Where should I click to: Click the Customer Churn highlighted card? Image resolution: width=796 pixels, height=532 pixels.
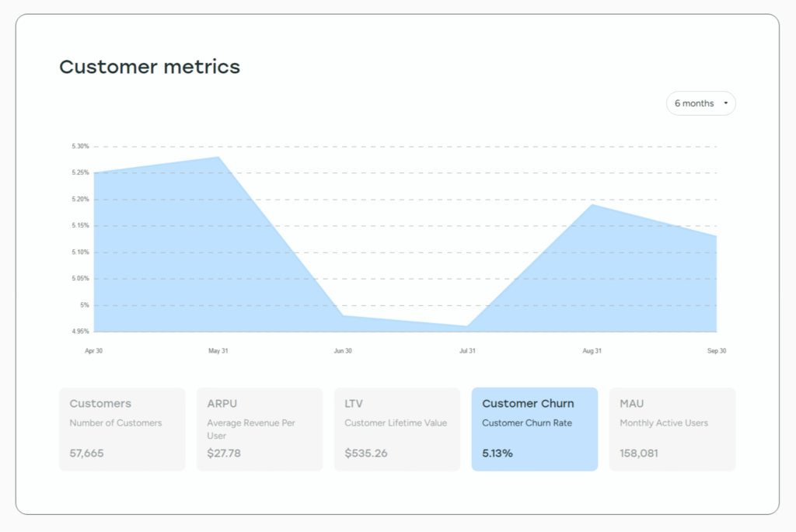tap(534, 428)
